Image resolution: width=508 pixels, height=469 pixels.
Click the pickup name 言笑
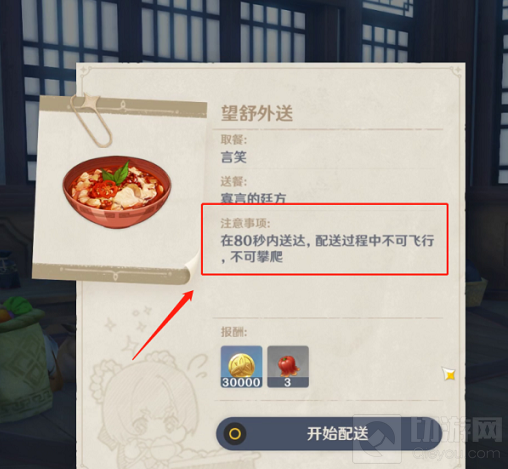233,157
